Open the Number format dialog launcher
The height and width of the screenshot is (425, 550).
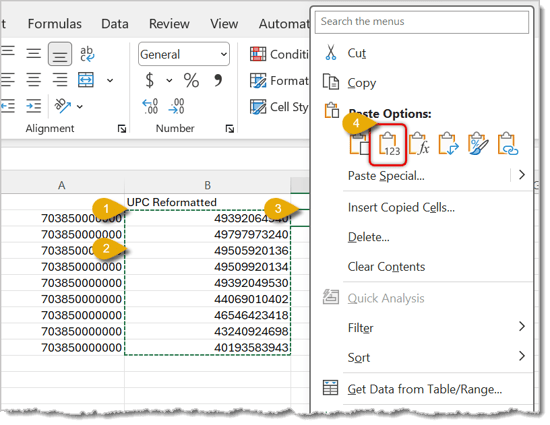[230, 129]
